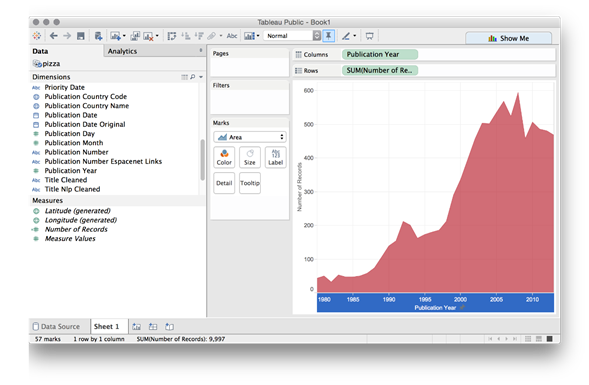Expand the Dimensions pane options arrow
The width and height of the screenshot is (589, 385).
(x=201, y=77)
